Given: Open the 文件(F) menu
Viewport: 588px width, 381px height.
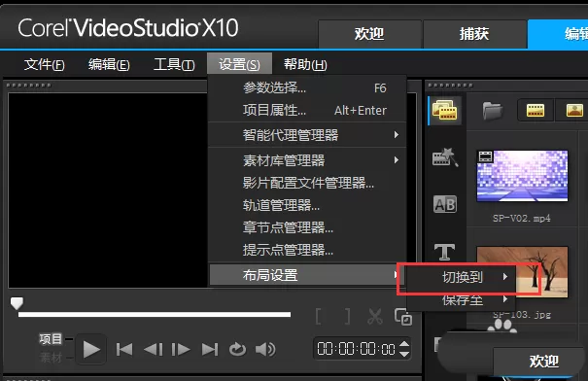Looking at the screenshot, I should 45,65.
